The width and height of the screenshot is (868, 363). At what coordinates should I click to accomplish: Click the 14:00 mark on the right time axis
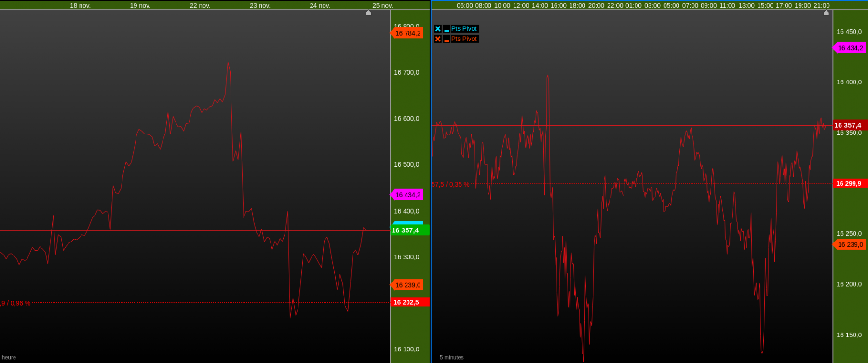pyautogui.click(x=540, y=6)
